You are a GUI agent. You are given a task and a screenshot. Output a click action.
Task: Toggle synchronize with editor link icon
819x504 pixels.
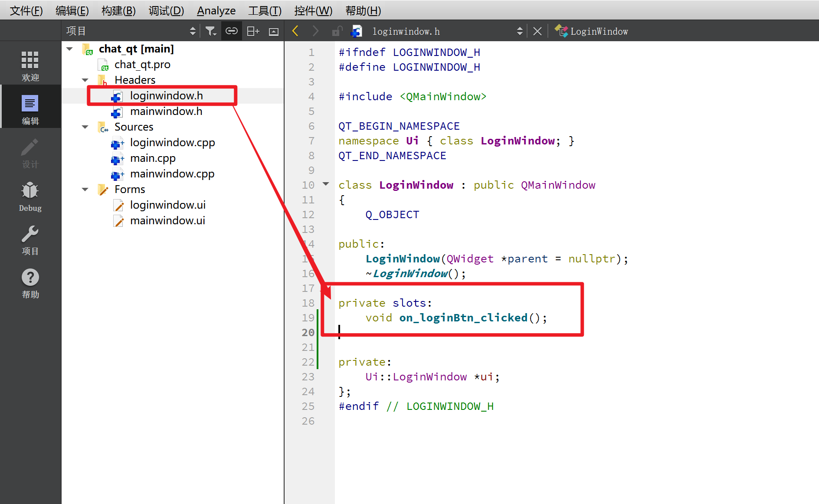[231, 31]
